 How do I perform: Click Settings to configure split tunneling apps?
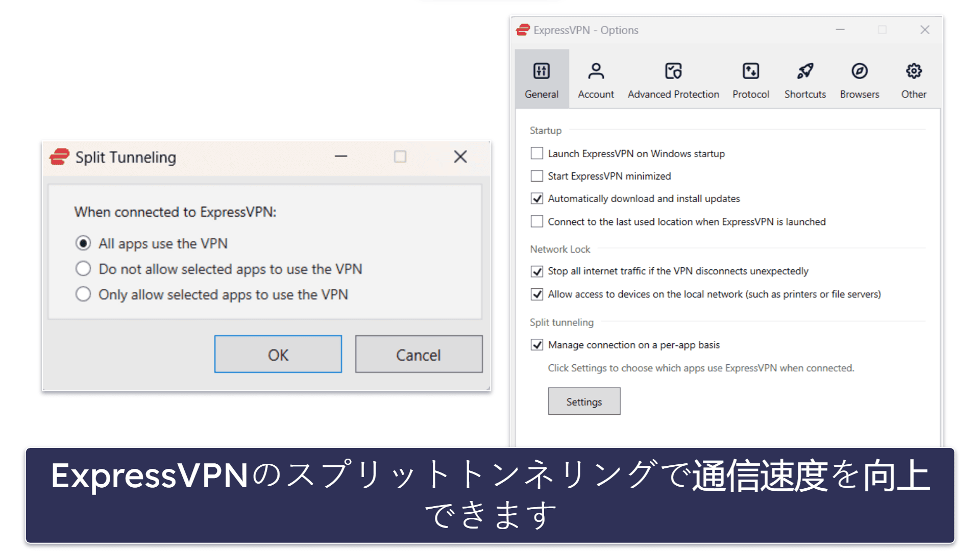coord(583,403)
